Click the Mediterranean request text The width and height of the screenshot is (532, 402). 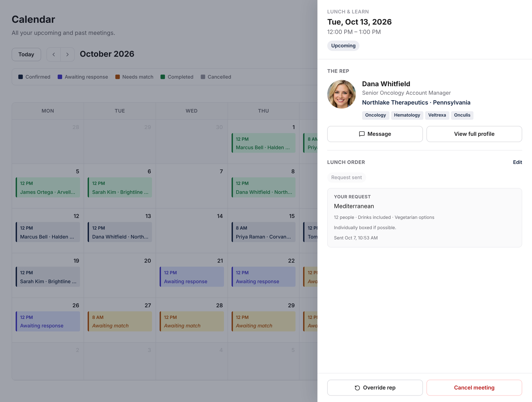point(354,206)
